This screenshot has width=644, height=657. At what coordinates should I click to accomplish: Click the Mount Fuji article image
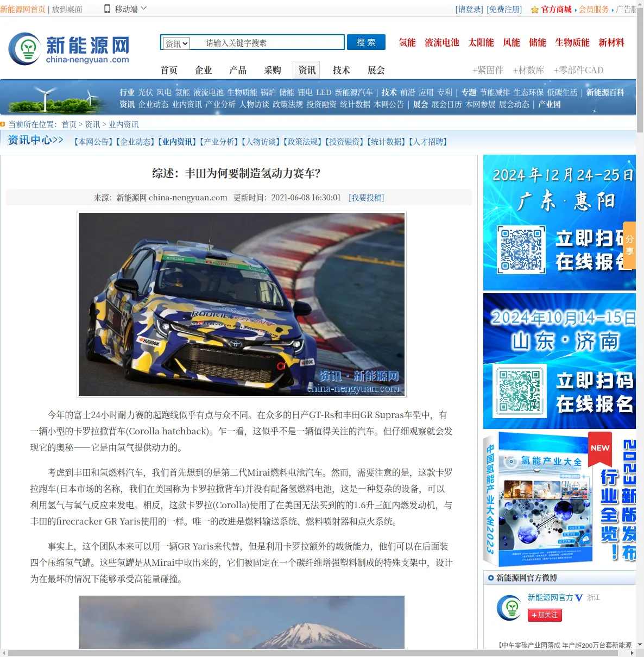tap(242, 622)
